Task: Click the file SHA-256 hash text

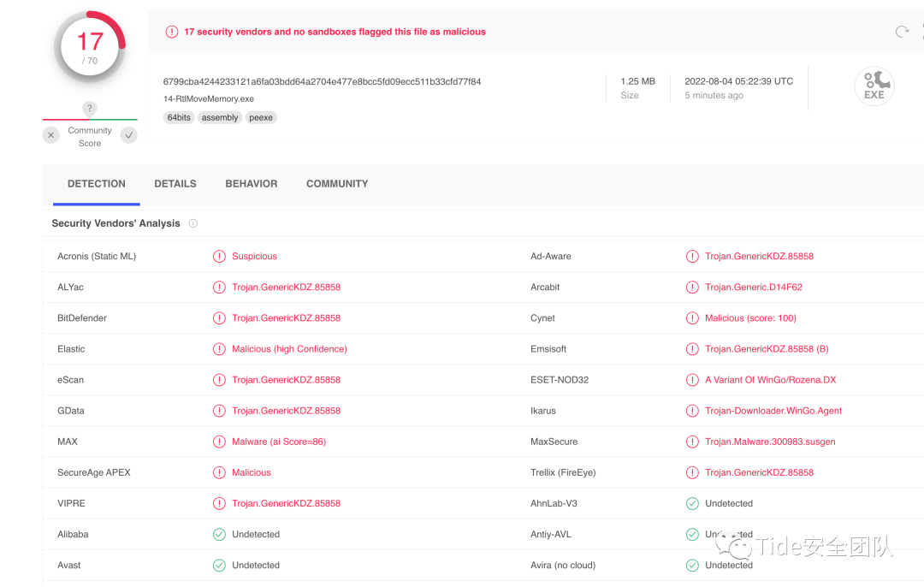Action: 322,81
